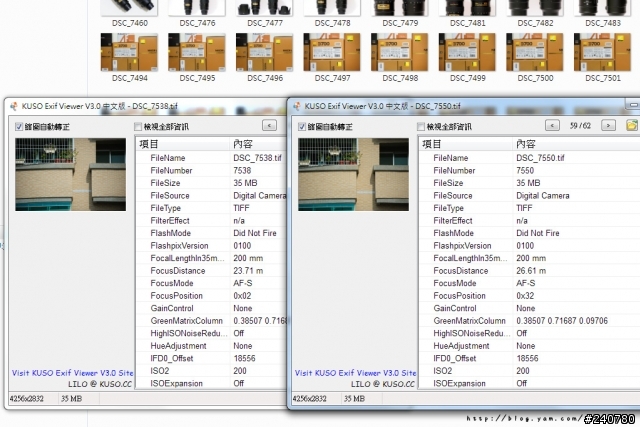Go to next image in DSC_7550 viewer
The image size is (640, 427).
click(608, 125)
